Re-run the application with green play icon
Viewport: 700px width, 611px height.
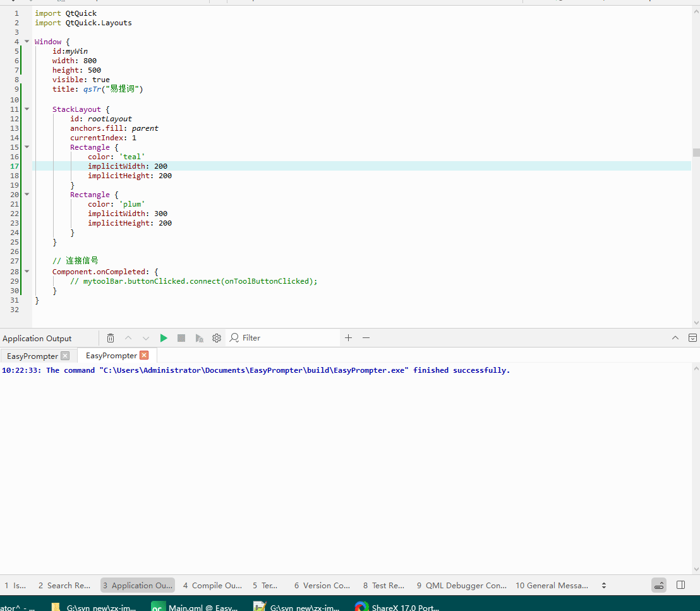tap(164, 338)
